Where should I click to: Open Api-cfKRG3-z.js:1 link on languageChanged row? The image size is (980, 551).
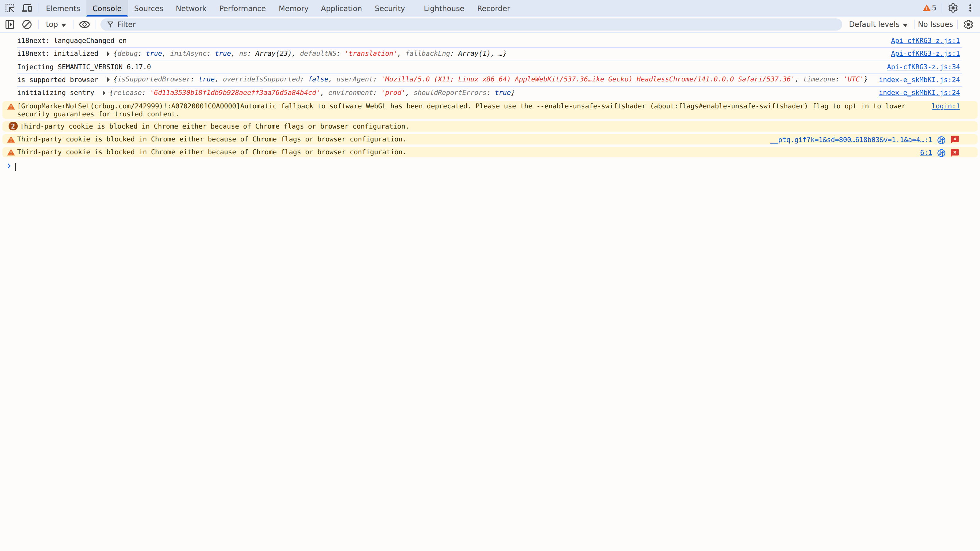coord(925,41)
